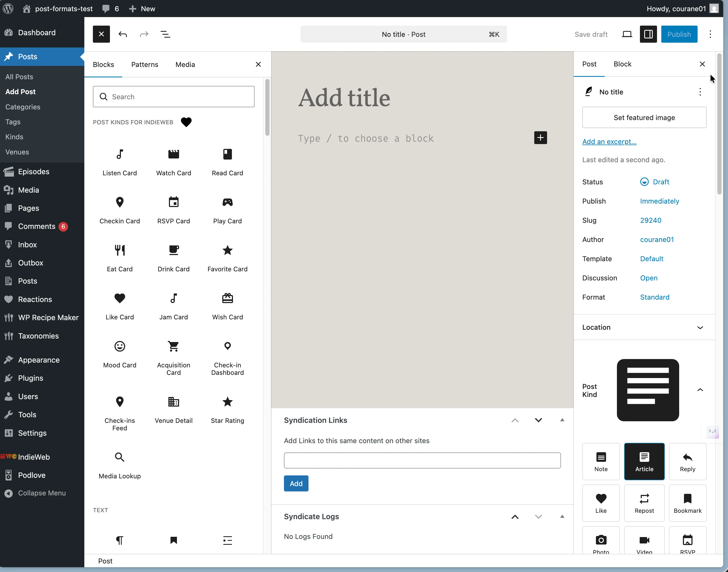Insert the Drink Card block

pyautogui.click(x=173, y=258)
